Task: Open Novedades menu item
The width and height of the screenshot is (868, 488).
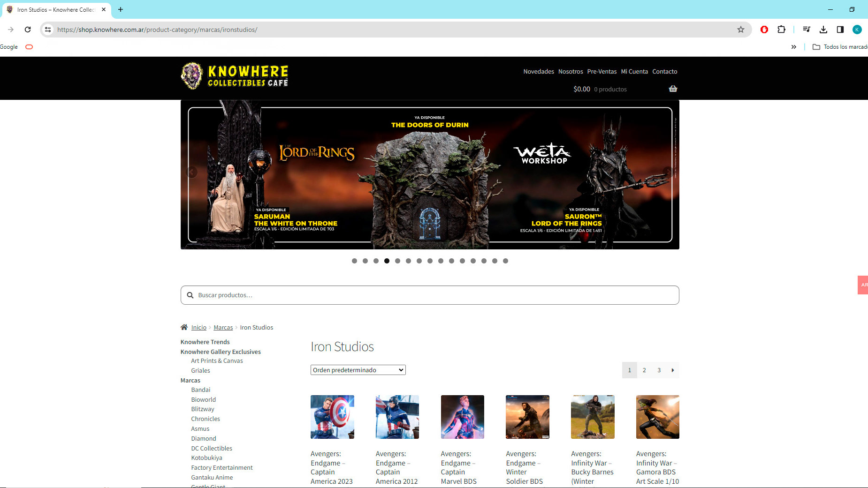Action: tap(539, 72)
